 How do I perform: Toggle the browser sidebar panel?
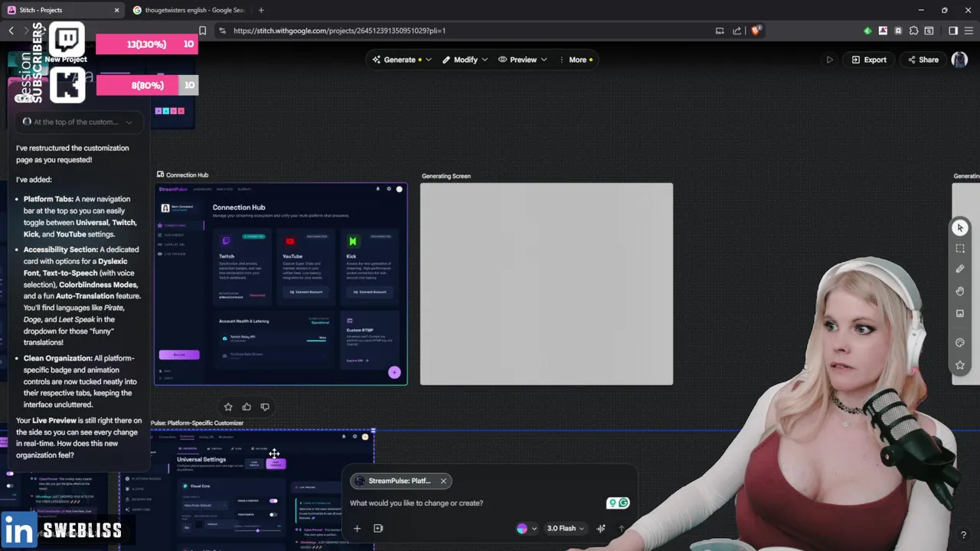point(953,31)
